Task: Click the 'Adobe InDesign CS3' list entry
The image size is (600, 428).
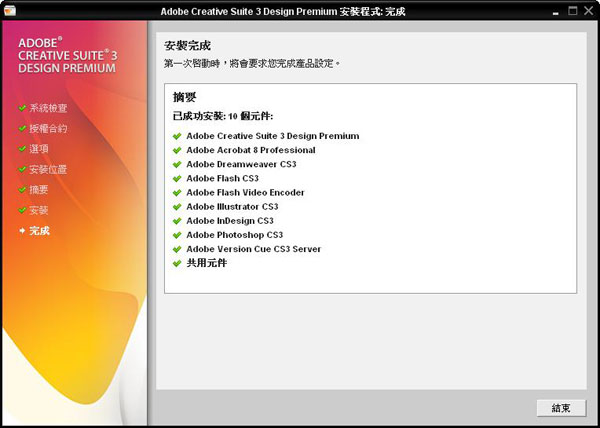Action: point(230,221)
